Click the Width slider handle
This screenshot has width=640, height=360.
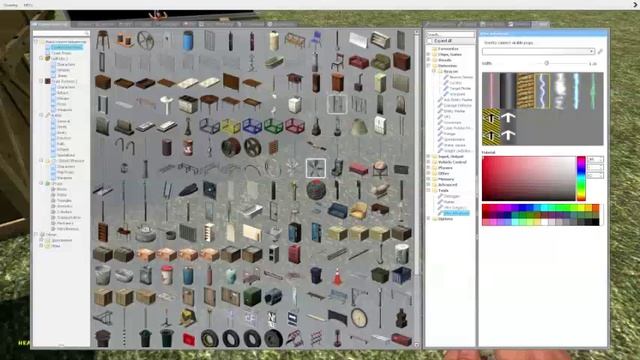pyautogui.click(x=547, y=63)
